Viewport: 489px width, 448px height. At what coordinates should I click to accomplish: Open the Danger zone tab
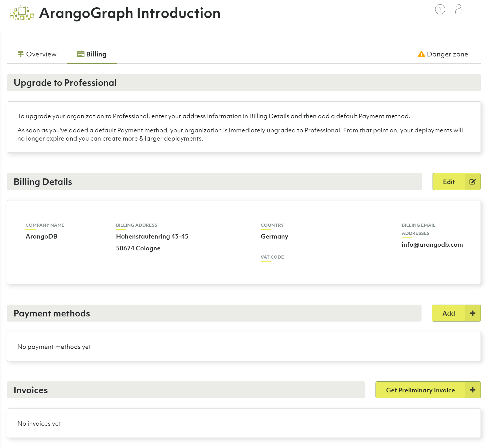point(443,54)
